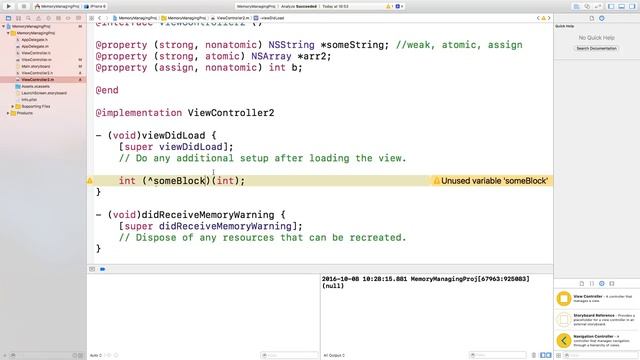
Task: Toggle the variables view pane
Action: (x=543, y=356)
